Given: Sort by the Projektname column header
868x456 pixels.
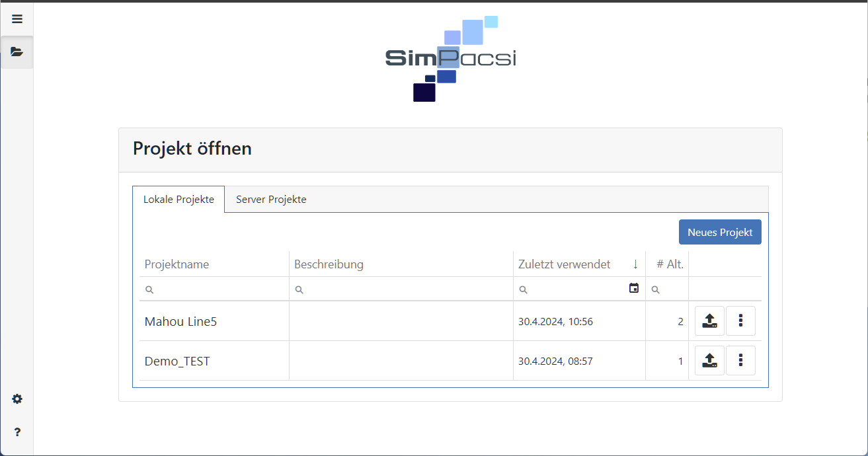Looking at the screenshot, I should pyautogui.click(x=177, y=264).
